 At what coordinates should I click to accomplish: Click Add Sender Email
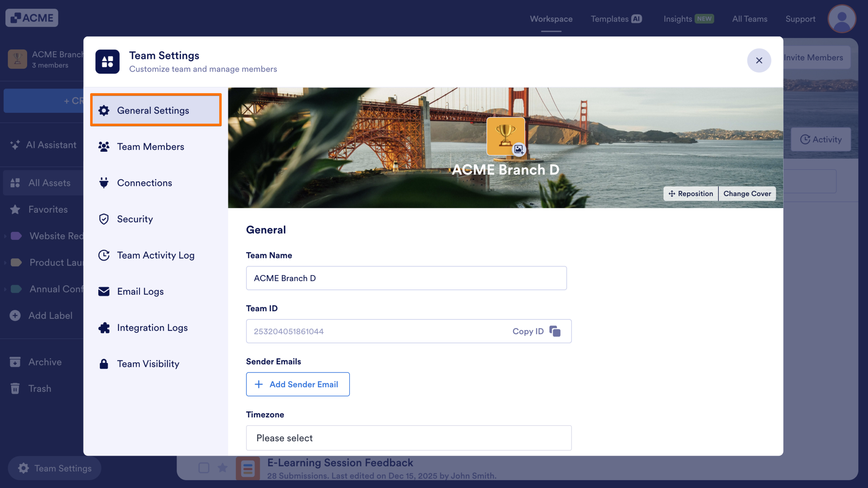[x=298, y=384]
